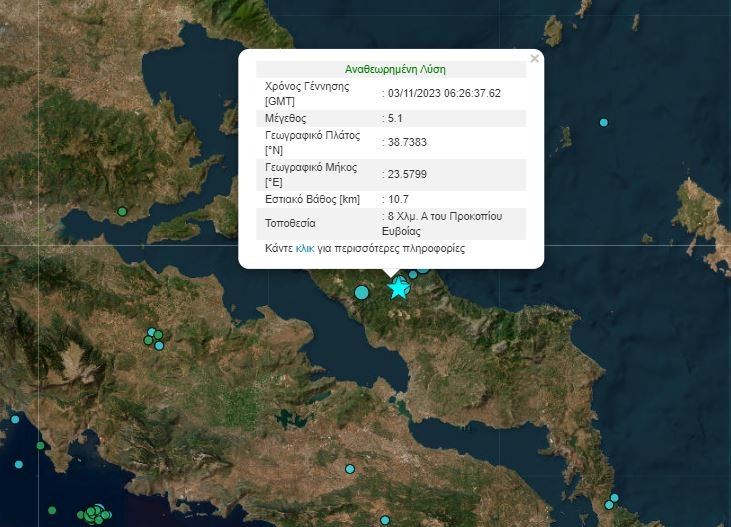Select the lone cyan marker on lower-center mainland
Viewport: 731px width, 527px height.
[x=350, y=468]
